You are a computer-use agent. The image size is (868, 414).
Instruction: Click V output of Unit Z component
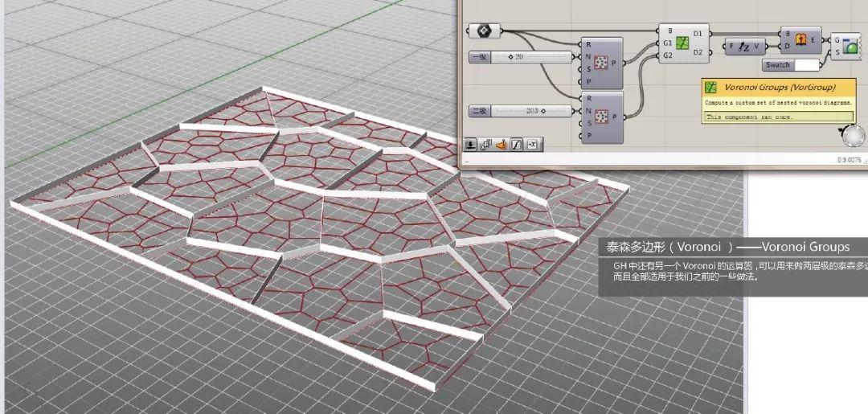pos(757,47)
